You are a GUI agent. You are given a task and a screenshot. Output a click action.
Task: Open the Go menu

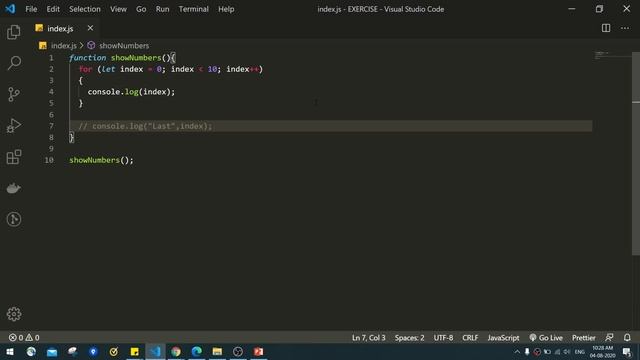141,9
